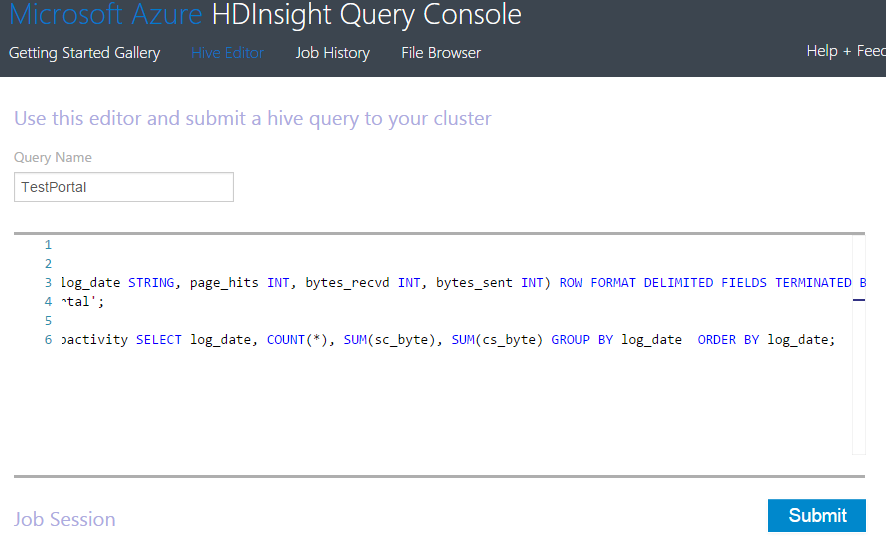Go to the Job History tab
The image size is (886, 547).
(x=332, y=53)
